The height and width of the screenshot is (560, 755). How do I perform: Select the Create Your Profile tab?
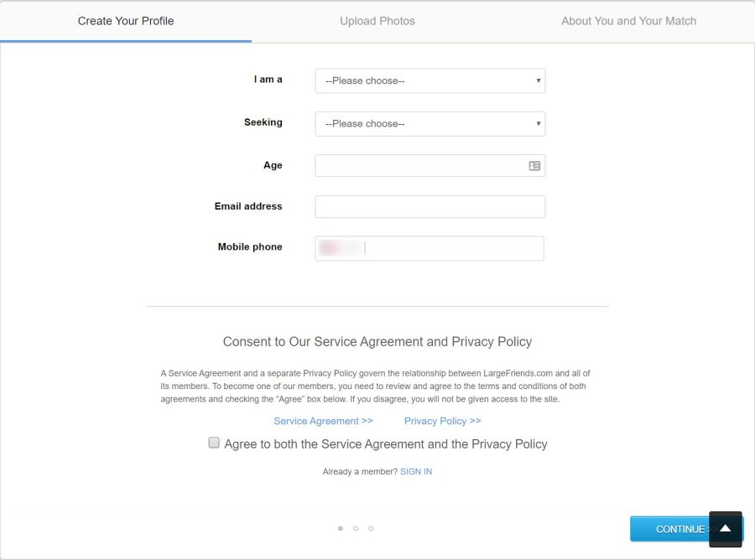pyautogui.click(x=126, y=21)
